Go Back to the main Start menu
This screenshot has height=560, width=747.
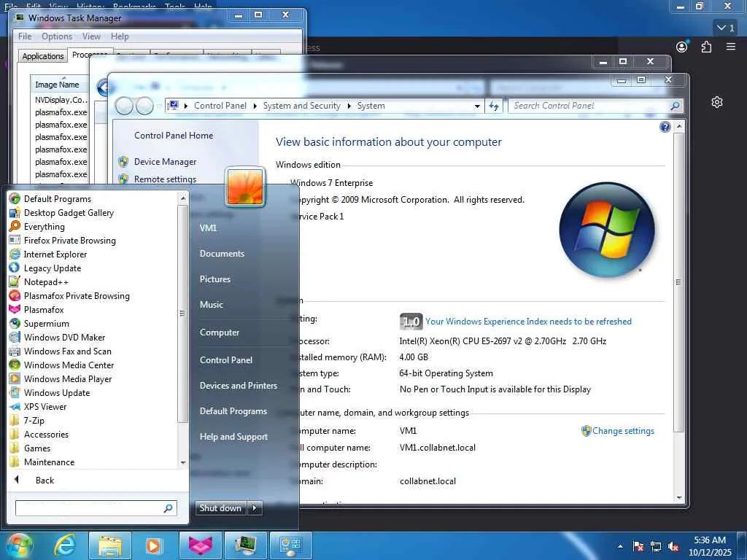coord(44,481)
